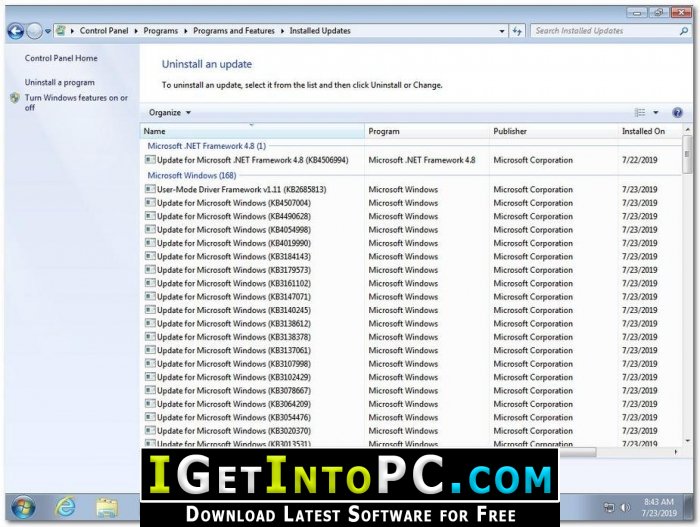700x527 pixels.
Task: Collapse Microsoft .NET Framework 4.8 group
Action: (207, 146)
